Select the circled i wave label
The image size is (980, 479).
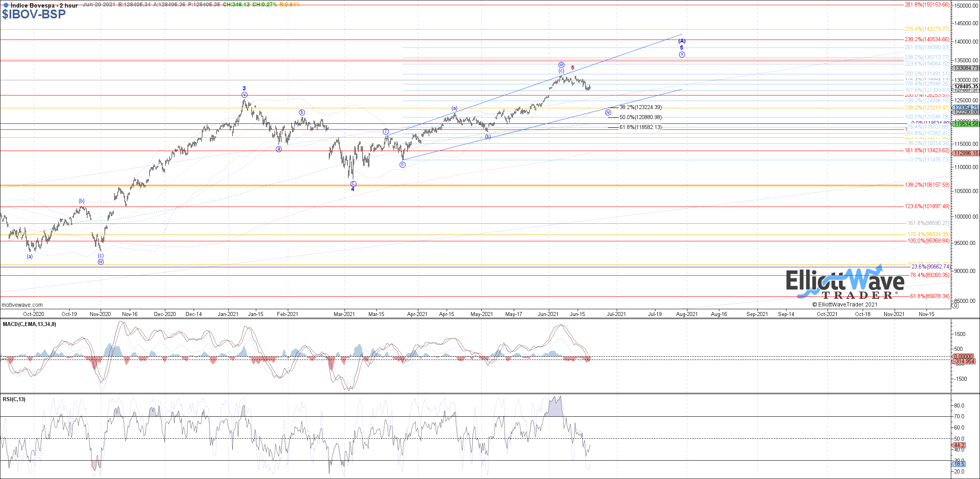386,132
